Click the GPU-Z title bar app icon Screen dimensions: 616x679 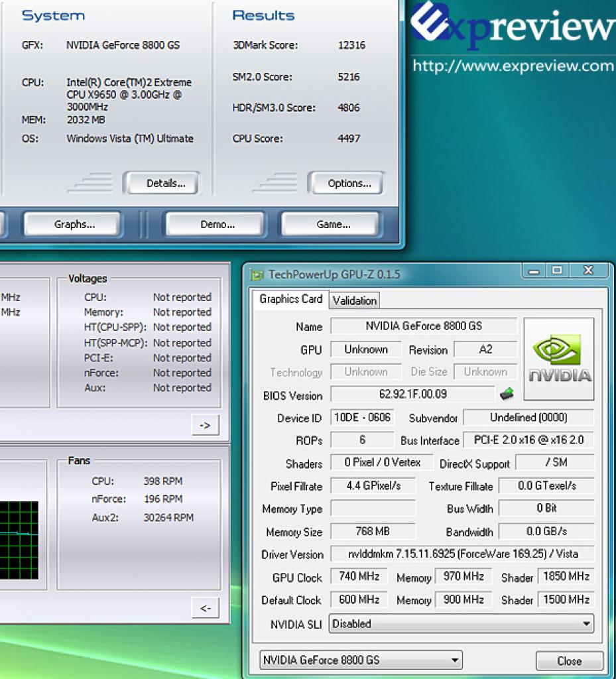pos(257,275)
